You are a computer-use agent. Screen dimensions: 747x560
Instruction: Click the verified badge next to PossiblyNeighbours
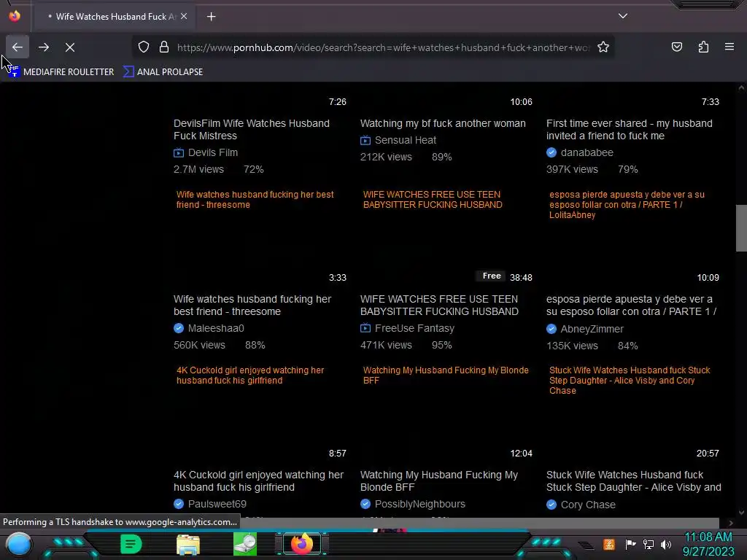tap(365, 504)
